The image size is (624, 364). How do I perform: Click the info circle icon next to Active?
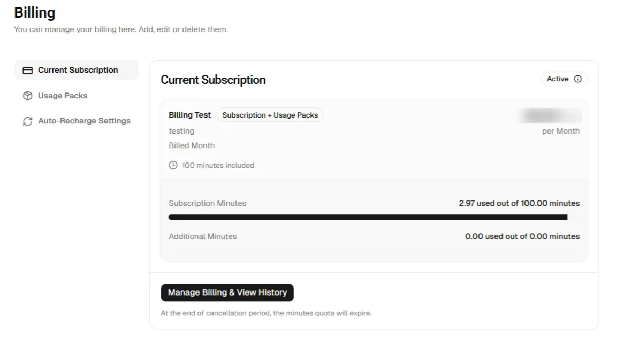point(577,79)
